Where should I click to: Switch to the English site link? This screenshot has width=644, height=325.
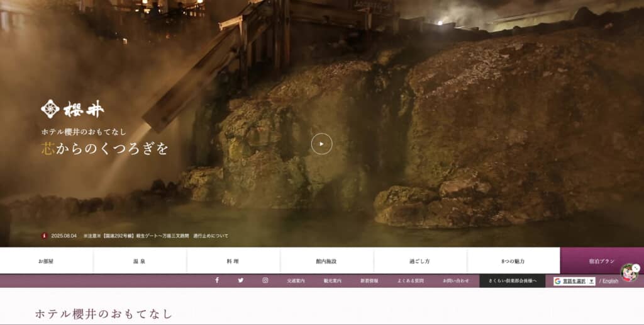(x=610, y=281)
